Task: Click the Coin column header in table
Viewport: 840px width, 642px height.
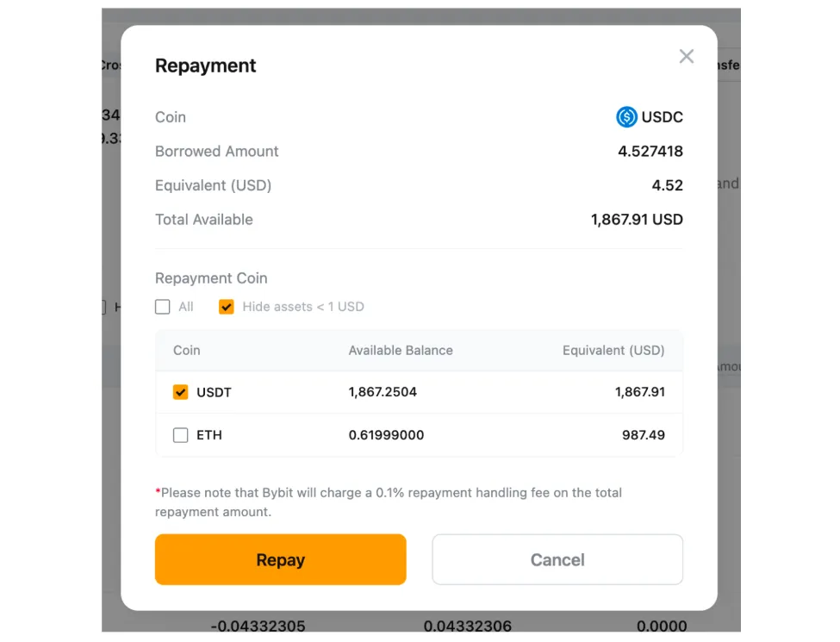Action: pos(186,351)
